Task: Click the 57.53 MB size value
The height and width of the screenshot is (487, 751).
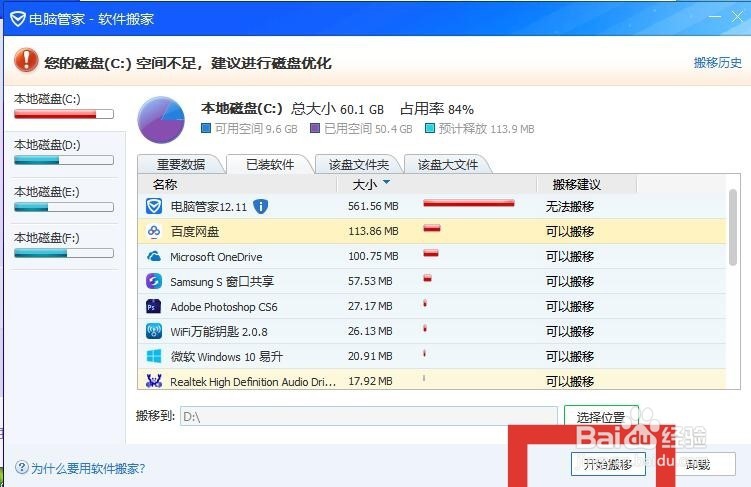Action: click(x=370, y=281)
